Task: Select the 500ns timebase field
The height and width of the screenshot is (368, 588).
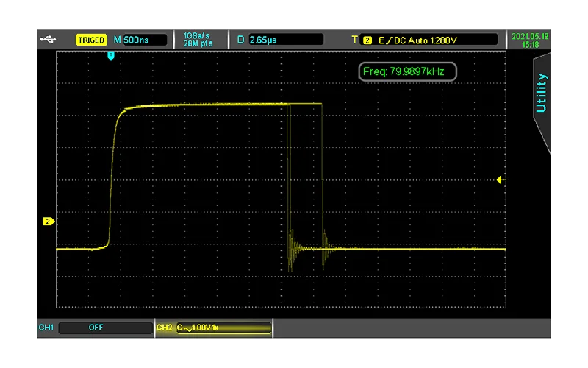Action: [145, 40]
